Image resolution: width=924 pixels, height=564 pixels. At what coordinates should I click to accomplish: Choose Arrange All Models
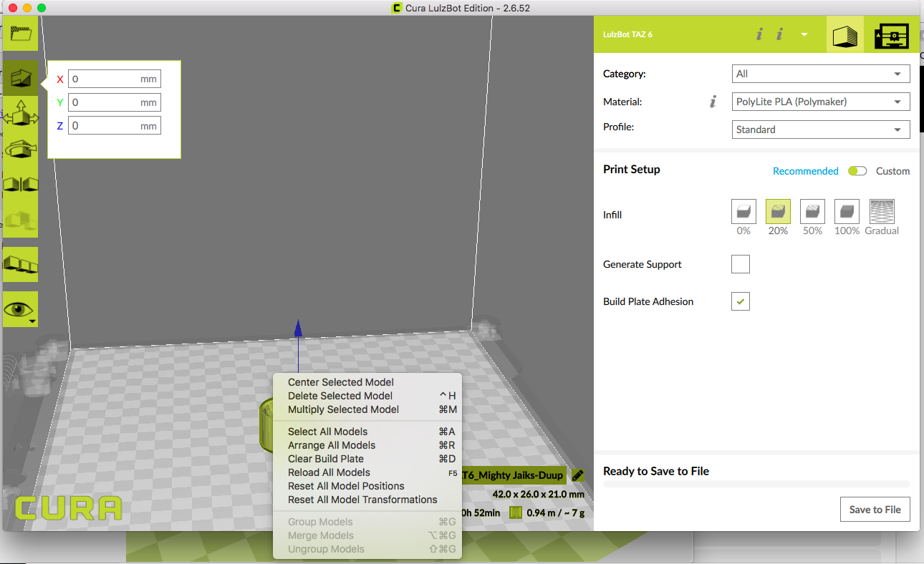(x=367, y=445)
